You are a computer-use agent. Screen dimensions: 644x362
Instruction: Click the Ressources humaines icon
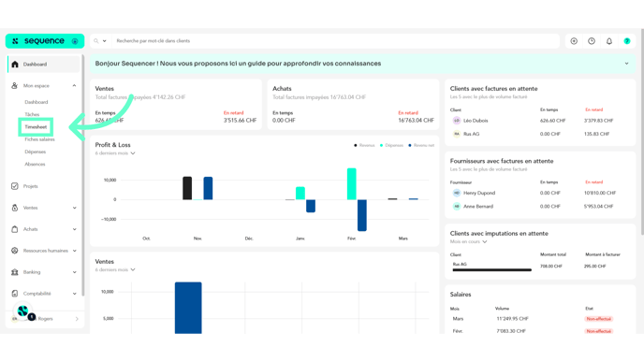click(x=15, y=251)
